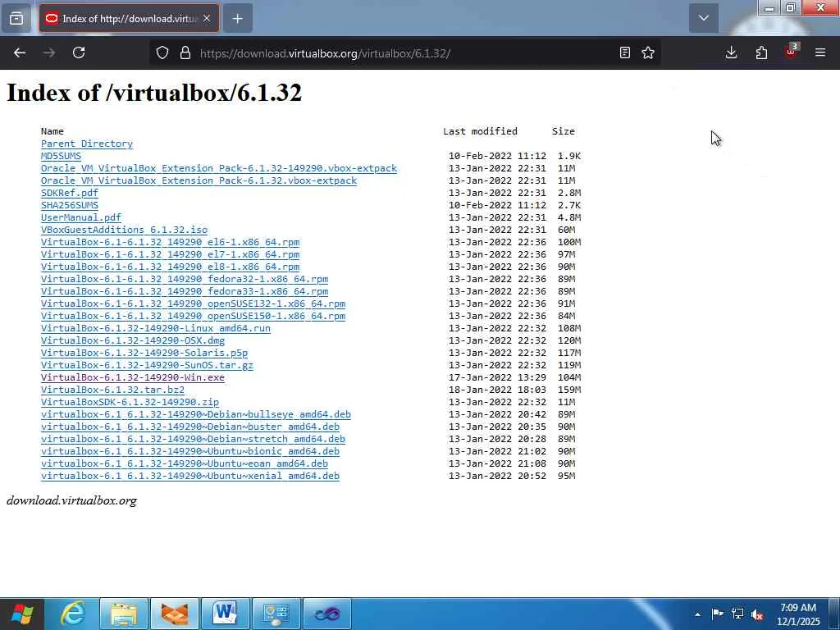Download the el8 x86_64 rpm package
Screen dimensions: 840x630
pyautogui.click(x=171, y=267)
